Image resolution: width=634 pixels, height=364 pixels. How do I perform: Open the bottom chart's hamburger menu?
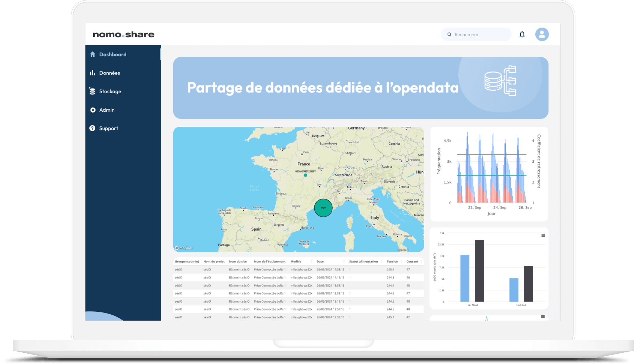click(x=543, y=316)
